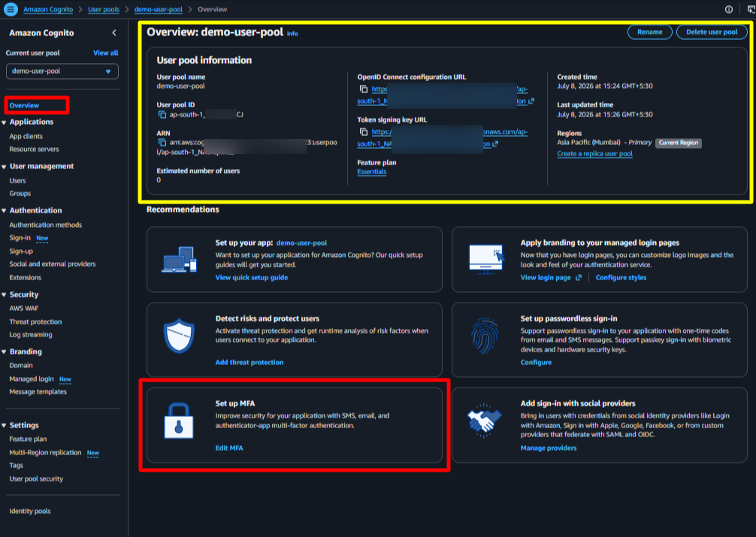756x537 pixels.
Task: Open the Essentials feature plan link
Action: 372,172
